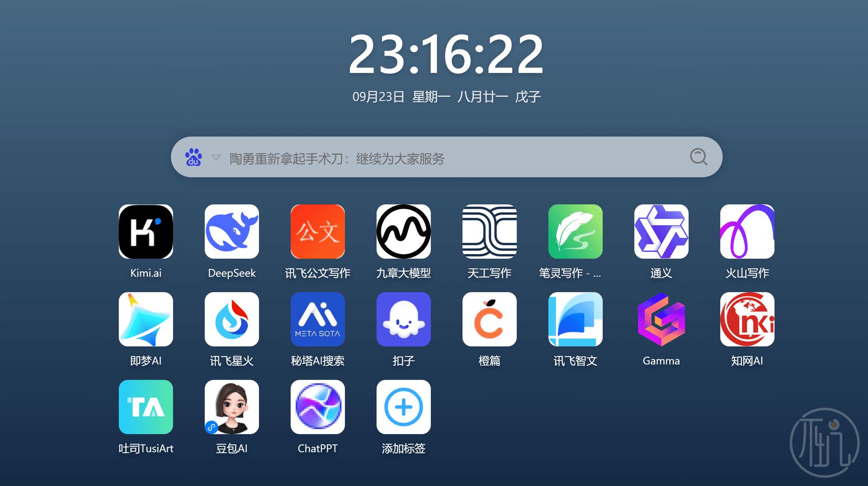This screenshot has height=486, width=868.
Task: Open the 吐司TusiArt TA icon
Action: pyautogui.click(x=146, y=407)
